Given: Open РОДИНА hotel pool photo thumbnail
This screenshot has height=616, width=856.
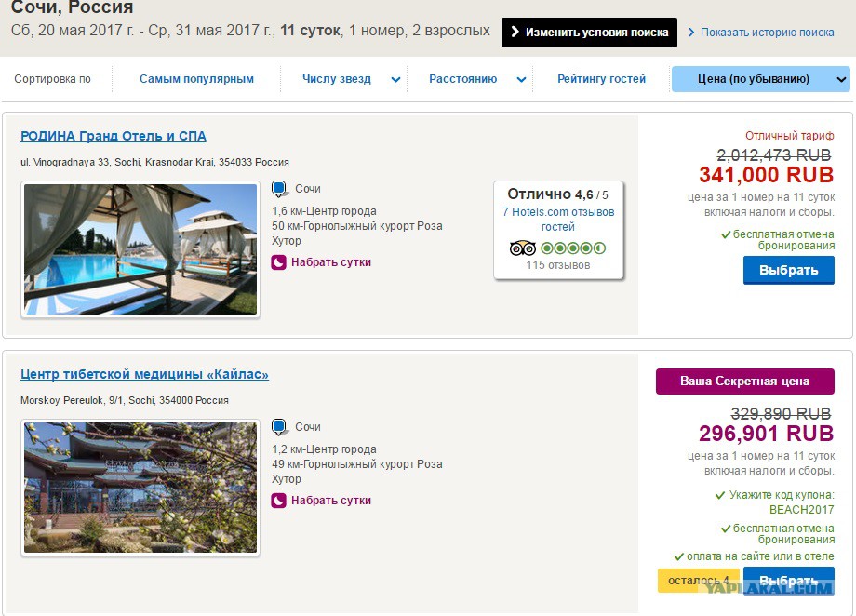Looking at the screenshot, I should pos(140,249).
